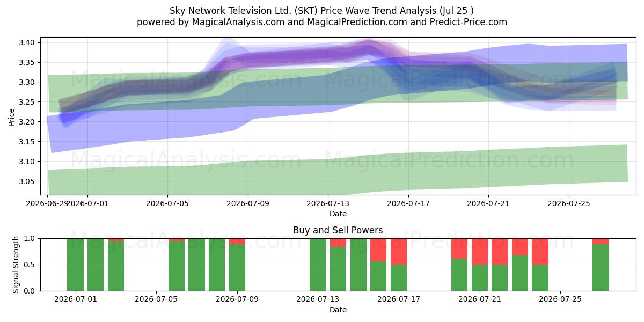Click the chart title mentioning Sky Network Television
Viewport: 644px width, 322px height.
tap(321, 10)
